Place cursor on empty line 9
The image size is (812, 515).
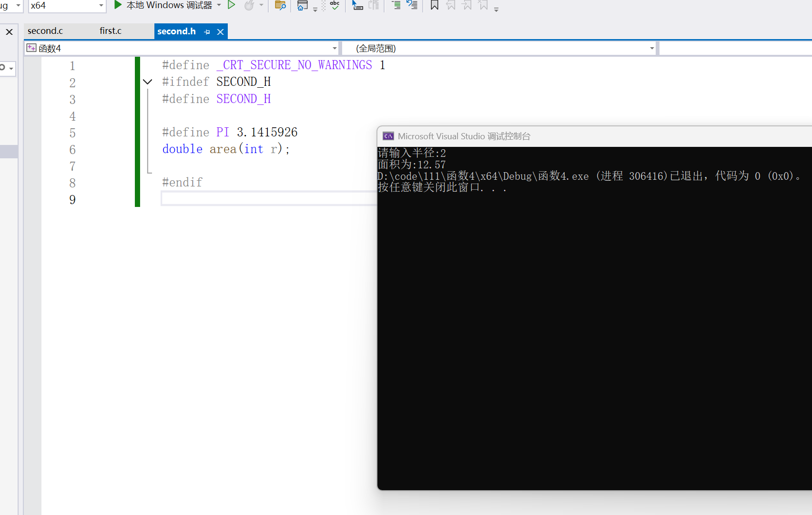269,199
